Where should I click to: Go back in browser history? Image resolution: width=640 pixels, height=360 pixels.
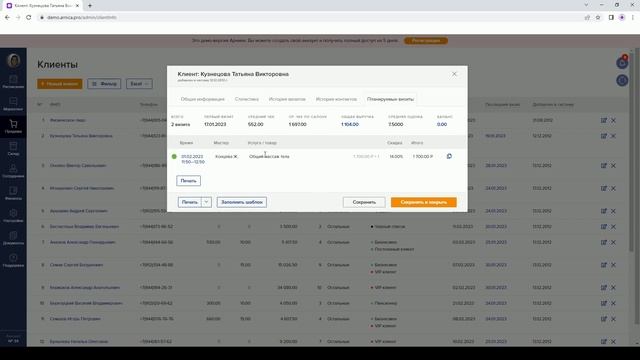pos(7,18)
